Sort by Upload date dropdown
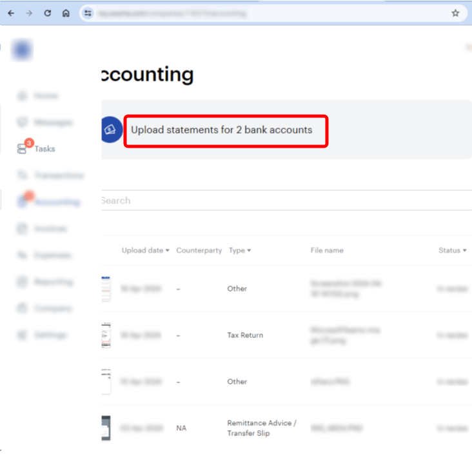 [x=145, y=250]
